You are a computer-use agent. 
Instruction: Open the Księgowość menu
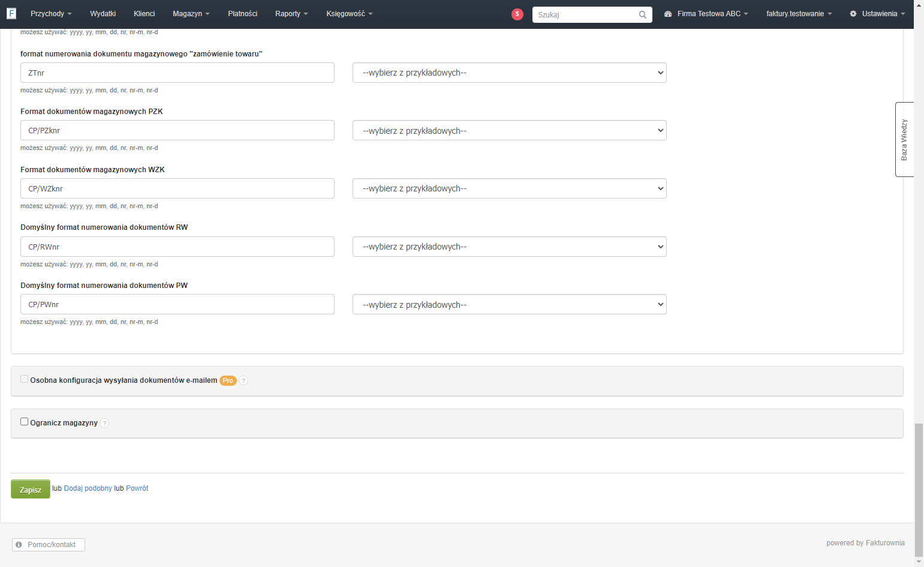[350, 14]
